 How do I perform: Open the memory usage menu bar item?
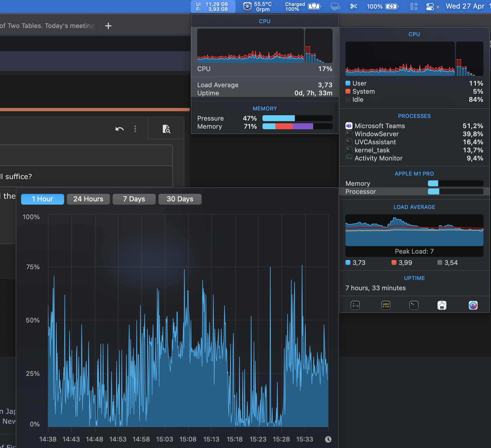click(x=213, y=6)
